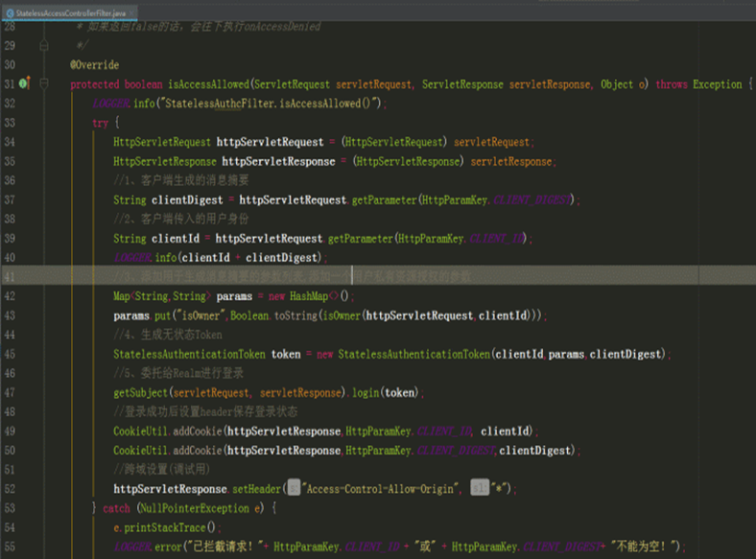This screenshot has height=559, width=756.
Task: Click the 'params' variable declaration on line 42
Action: coord(234,296)
